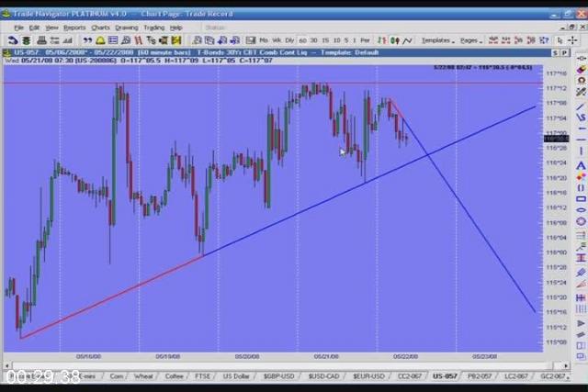
Task: Click the red ladder-shaped toolbar icon
Action: pyautogui.click(x=139, y=40)
